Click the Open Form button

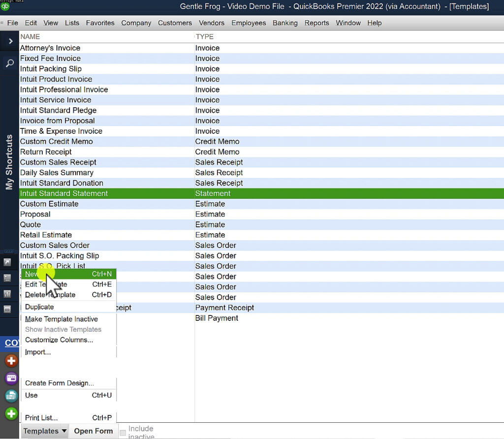(x=93, y=431)
